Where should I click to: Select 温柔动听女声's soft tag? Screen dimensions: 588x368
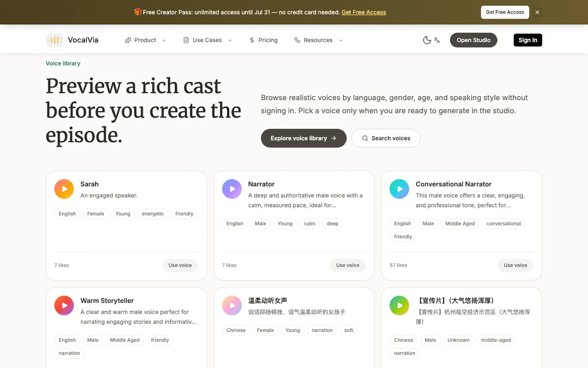[349, 330]
